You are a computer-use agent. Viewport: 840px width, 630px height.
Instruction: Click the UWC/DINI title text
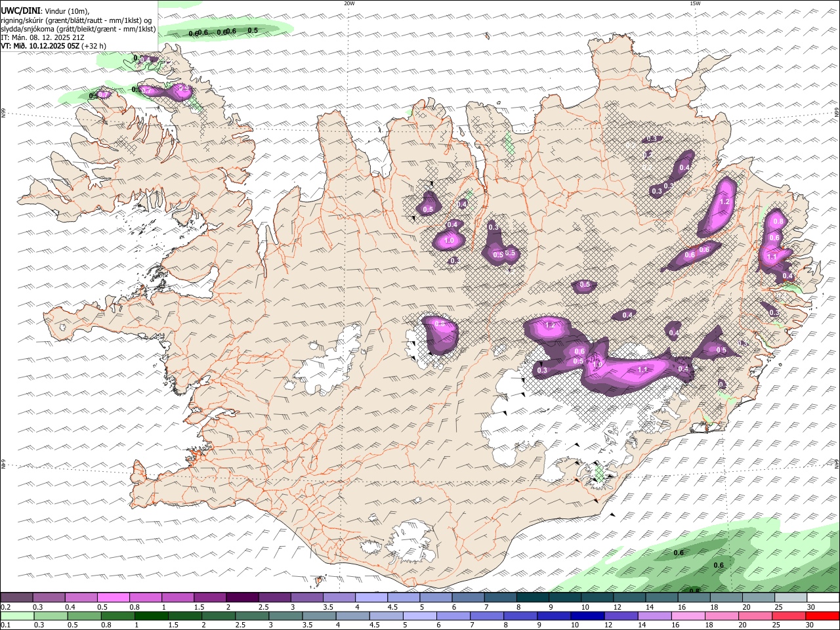[21, 10]
